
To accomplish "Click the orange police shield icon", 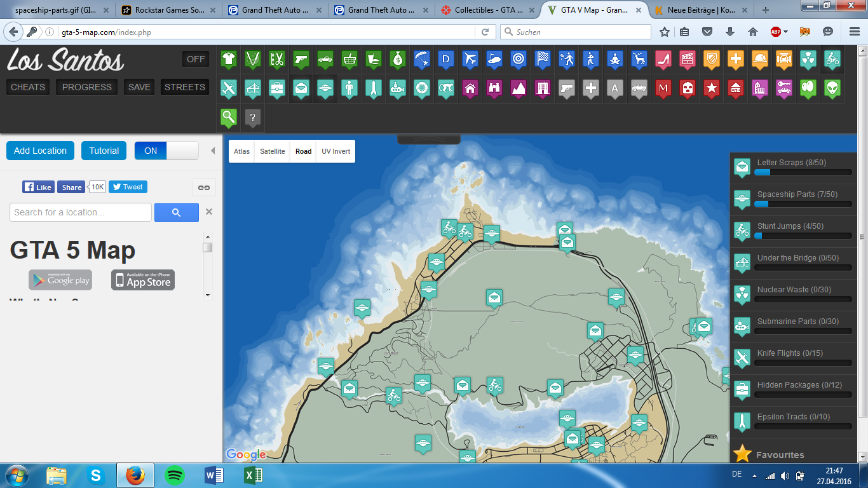I will tap(711, 60).
